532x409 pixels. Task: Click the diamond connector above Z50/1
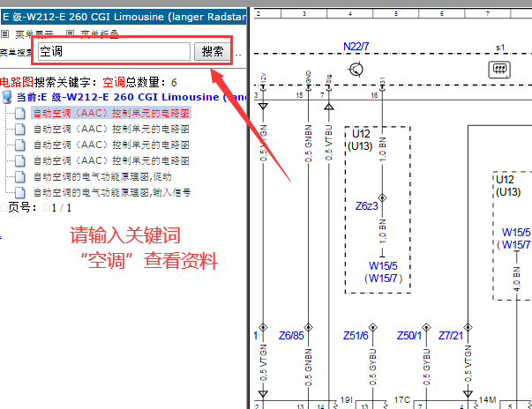tap(426, 327)
